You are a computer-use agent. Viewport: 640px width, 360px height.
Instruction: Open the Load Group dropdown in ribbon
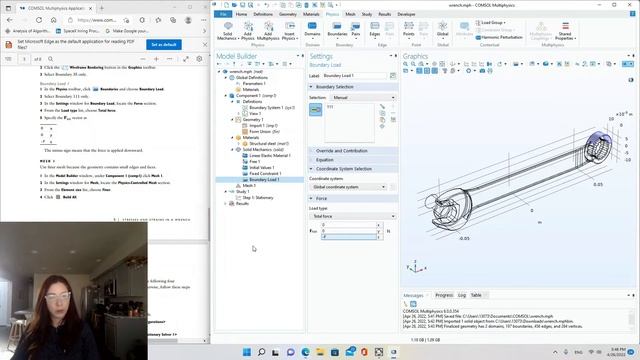point(491,23)
